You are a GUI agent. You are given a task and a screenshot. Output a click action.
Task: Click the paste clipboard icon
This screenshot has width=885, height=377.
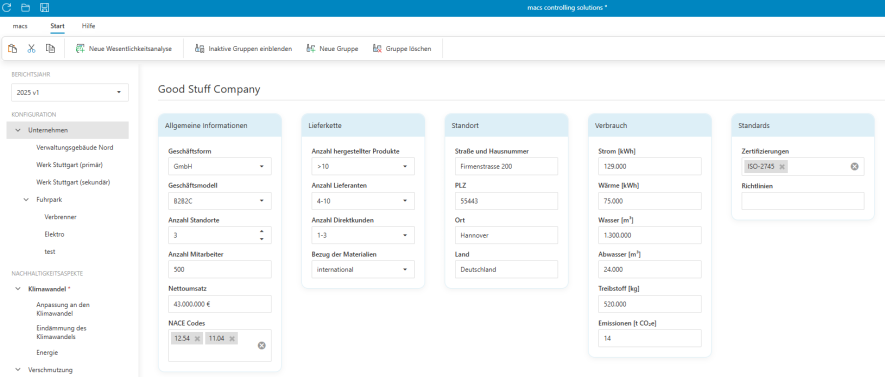[12, 49]
